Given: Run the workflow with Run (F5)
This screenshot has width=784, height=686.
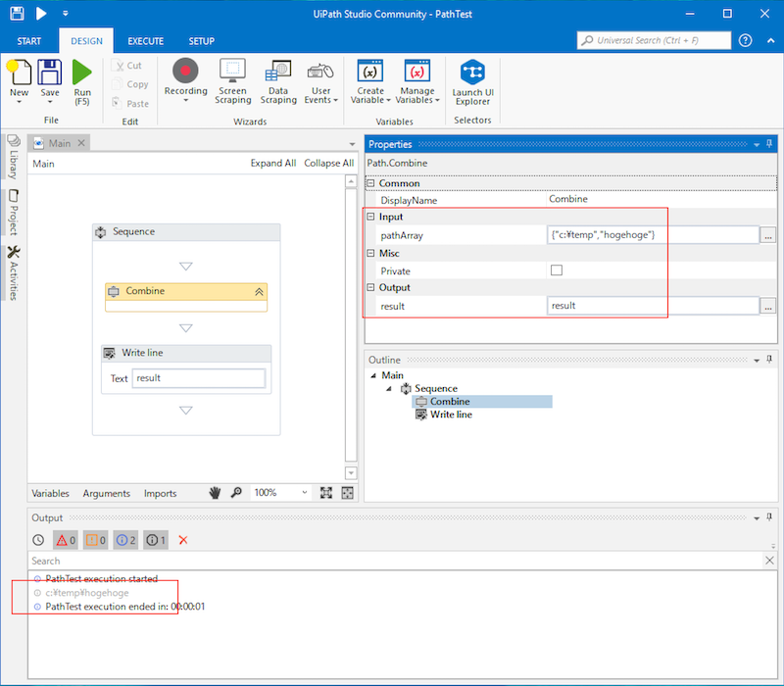Looking at the screenshot, I should coord(82,82).
